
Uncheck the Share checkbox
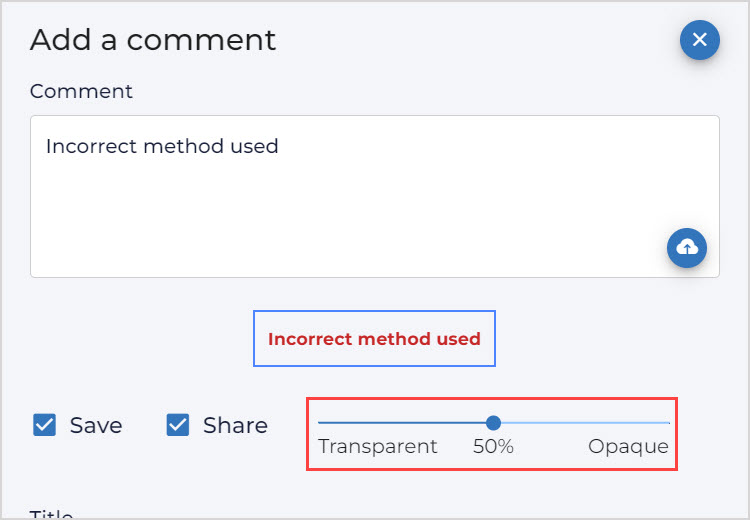(178, 425)
